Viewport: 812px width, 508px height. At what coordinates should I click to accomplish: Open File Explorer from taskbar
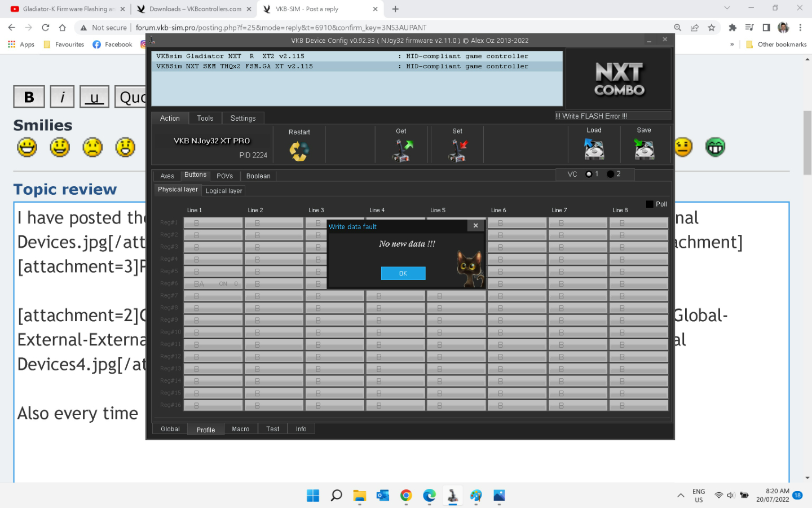360,496
